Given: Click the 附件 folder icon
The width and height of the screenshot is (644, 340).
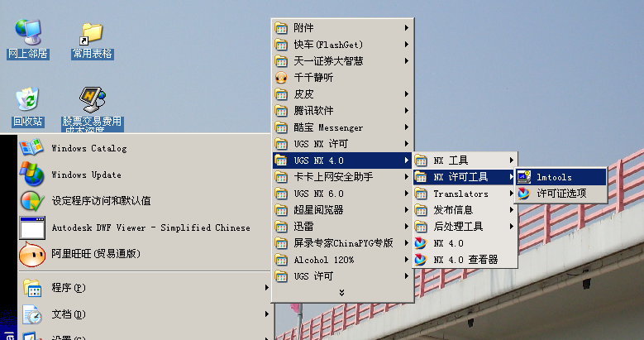Looking at the screenshot, I should click(x=281, y=28).
